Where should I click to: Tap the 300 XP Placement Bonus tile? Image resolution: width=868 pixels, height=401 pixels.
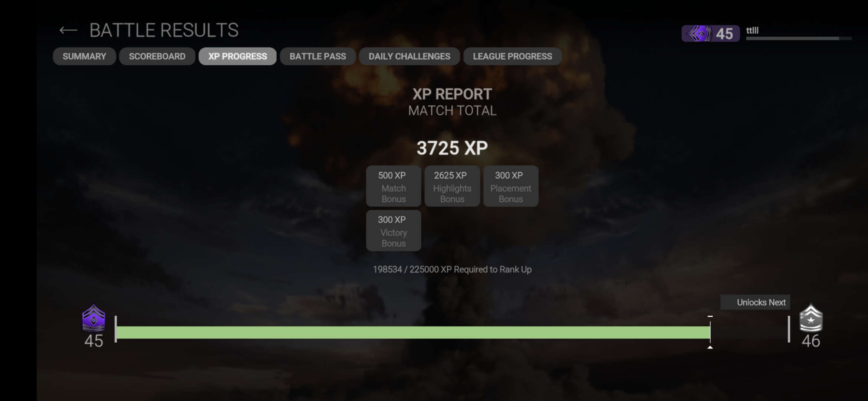pyautogui.click(x=510, y=186)
